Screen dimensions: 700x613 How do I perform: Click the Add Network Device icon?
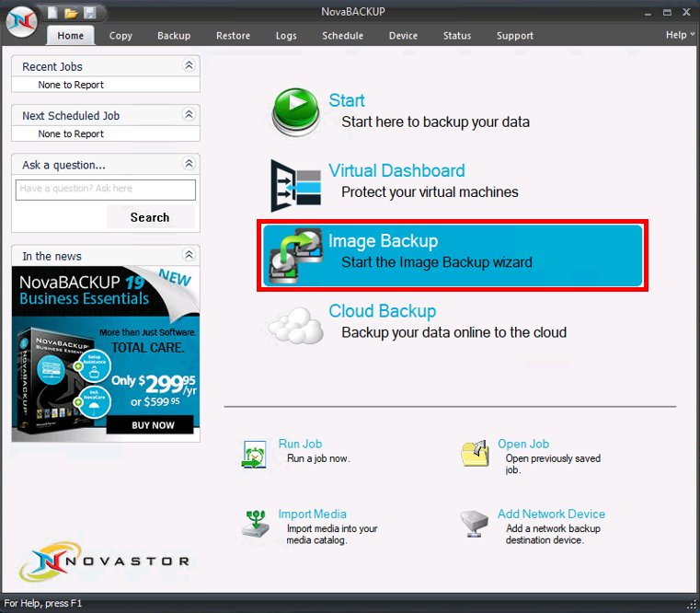[x=474, y=523]
